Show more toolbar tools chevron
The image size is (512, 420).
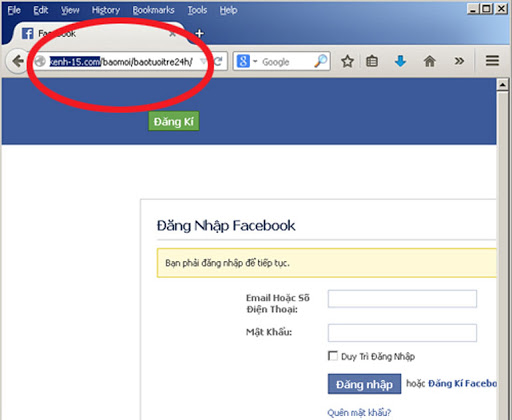click(x=459, y=61)
